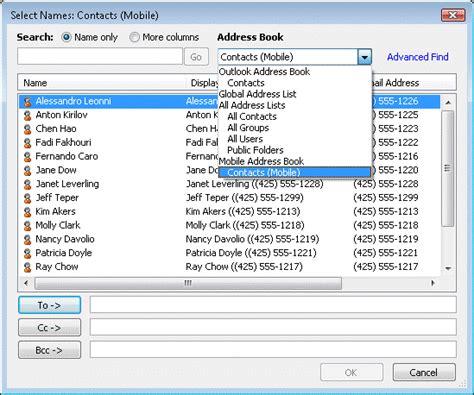Click the horizontal scrollbar thumb
This screenshot has height=395, width=474.
coord(188,283)
